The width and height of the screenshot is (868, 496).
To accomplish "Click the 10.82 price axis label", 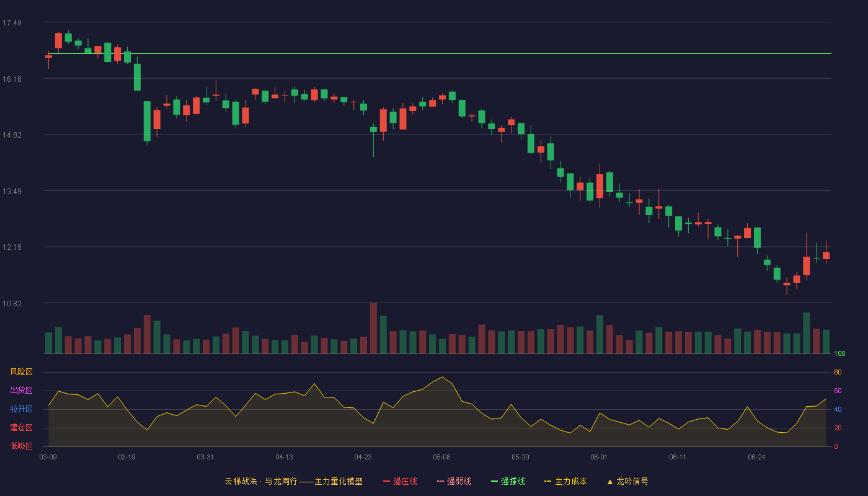I will pyautogui.click(x=12, y=304).
